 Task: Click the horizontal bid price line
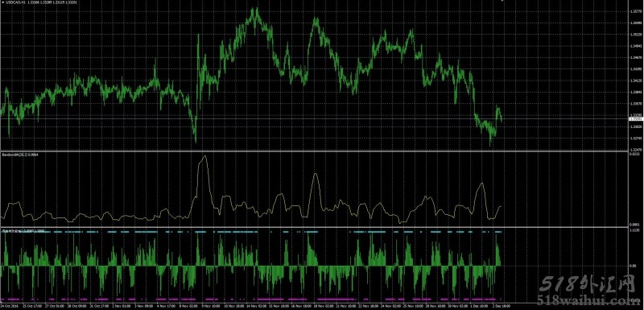coord(314,118)
